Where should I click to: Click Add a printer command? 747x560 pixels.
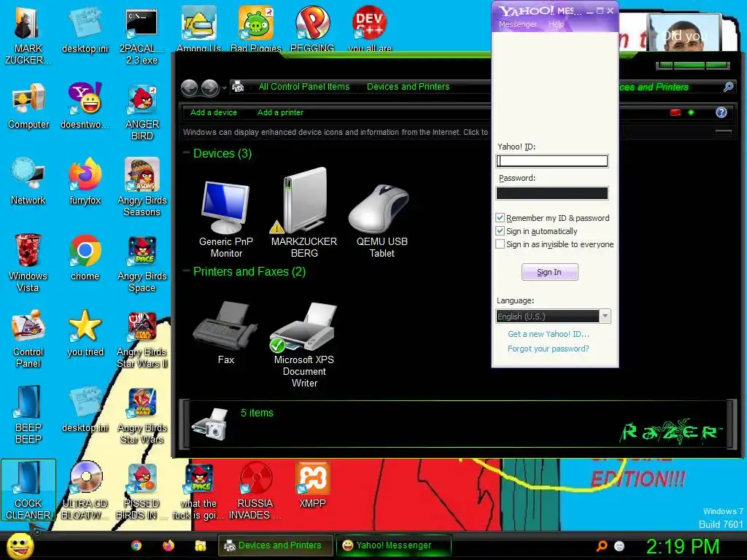(x=280, y=112)
